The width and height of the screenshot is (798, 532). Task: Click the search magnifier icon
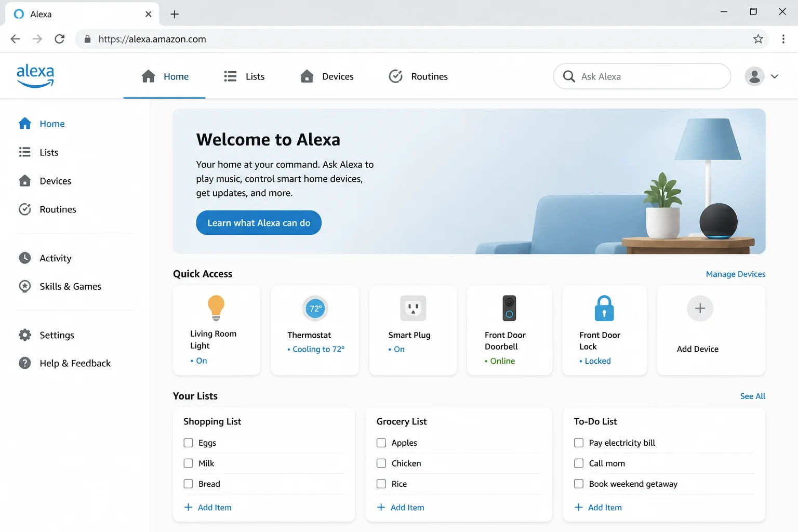tap(569, 76)
